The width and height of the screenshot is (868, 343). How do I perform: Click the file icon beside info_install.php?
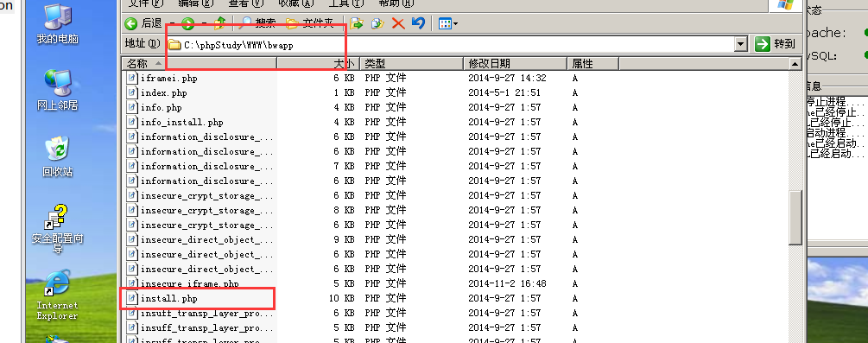point(132,122)
